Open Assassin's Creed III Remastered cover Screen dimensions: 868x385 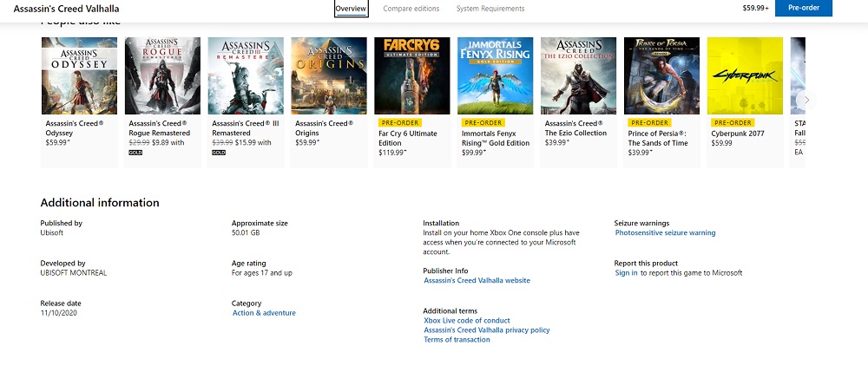click(x=246, y=75)
